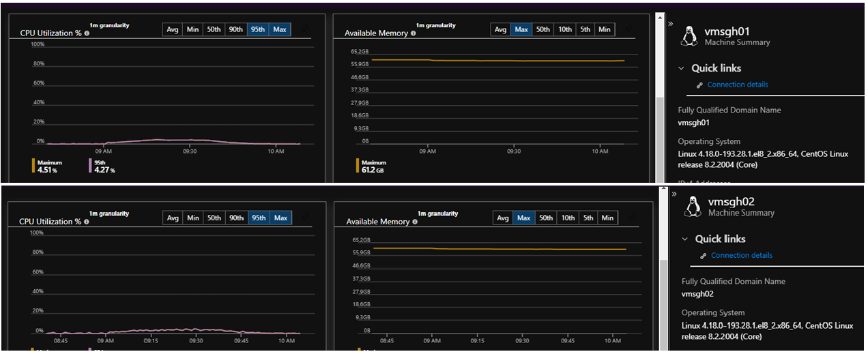The width and height of the screenshot is (868, 354).
Task: Disable Max on vmsgh01 Available Memory chart
Action: click(x=522, y=29)
